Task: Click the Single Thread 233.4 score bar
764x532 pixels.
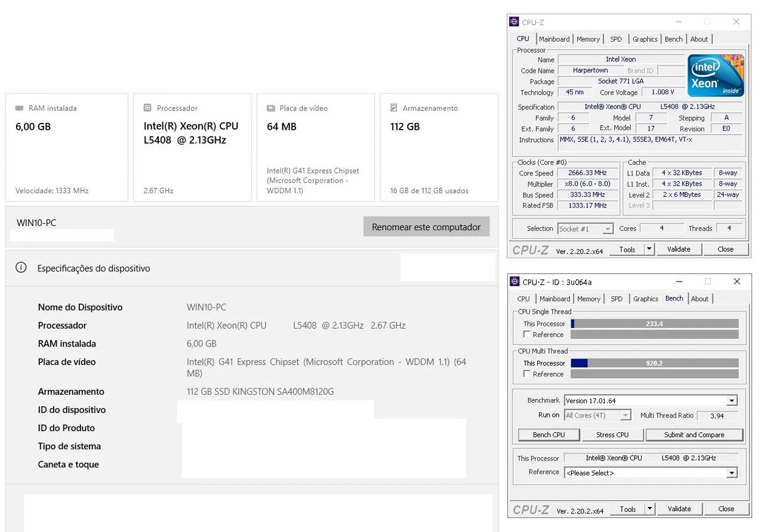Action: [655, 324]
